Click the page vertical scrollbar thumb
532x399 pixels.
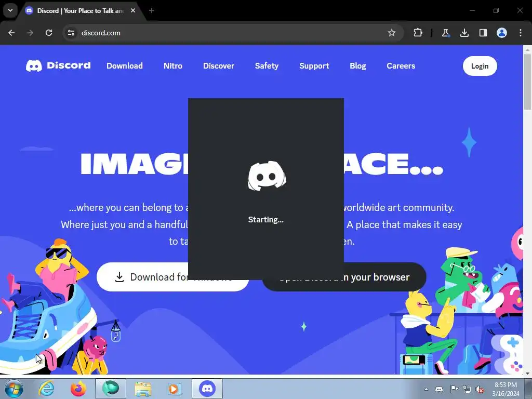point(527,82)
